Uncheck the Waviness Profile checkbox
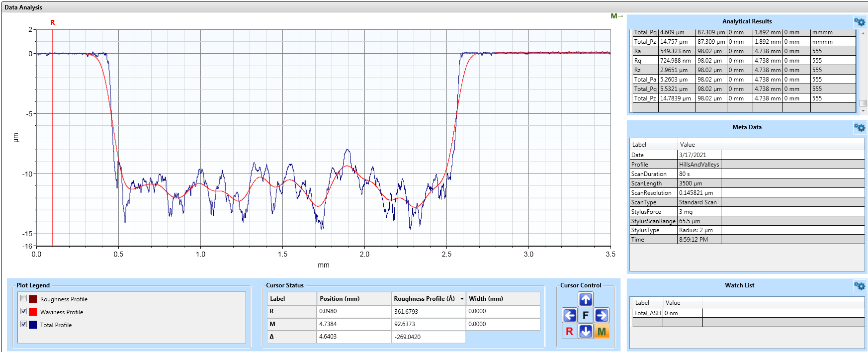 tap(23, 311)
